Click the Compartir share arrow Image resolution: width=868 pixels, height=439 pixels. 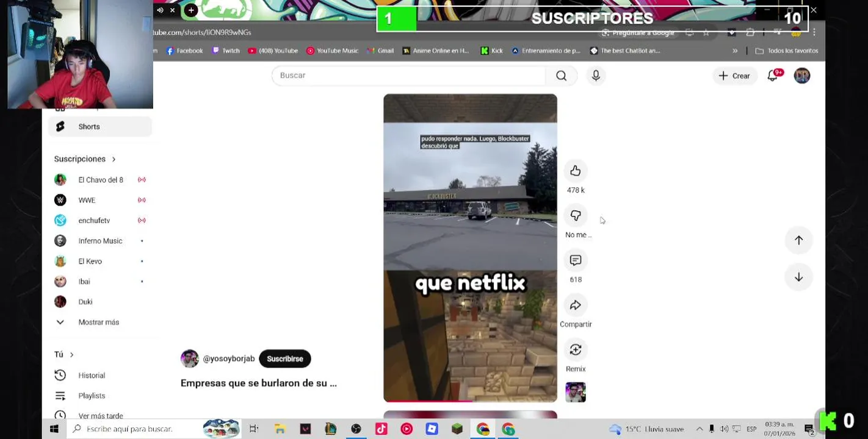coord(575,305)
